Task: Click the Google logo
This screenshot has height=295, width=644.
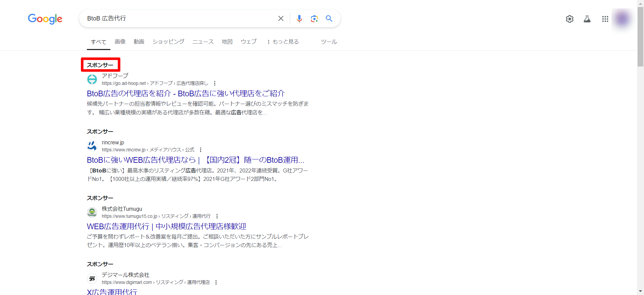Action: point(45,19)
